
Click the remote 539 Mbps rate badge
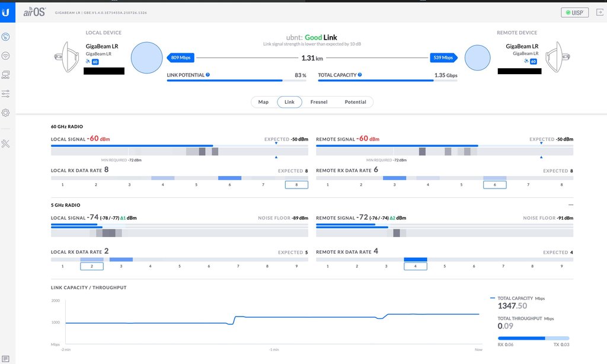pyautogui.click(x=443, y=58)
